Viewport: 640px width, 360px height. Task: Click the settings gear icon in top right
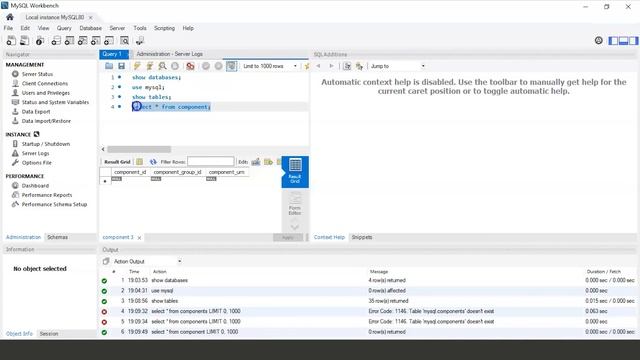click(x=598, y=40)
